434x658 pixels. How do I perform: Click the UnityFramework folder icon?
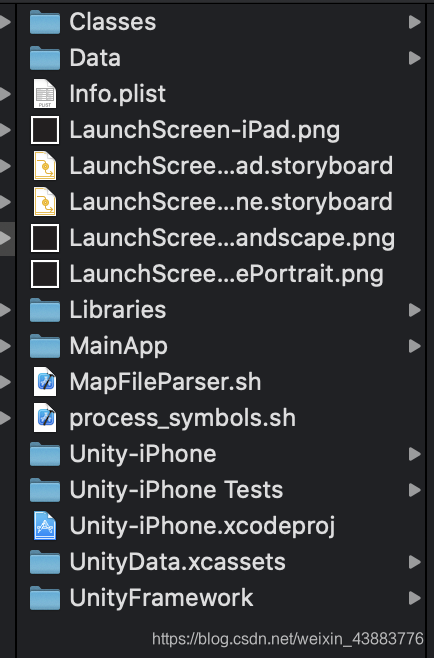[x=45, y=598]
